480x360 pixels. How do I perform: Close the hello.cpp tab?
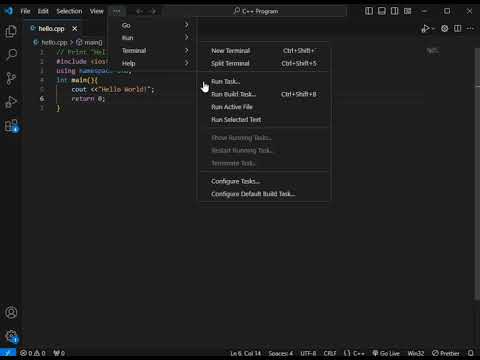click(x=75, y=29)
